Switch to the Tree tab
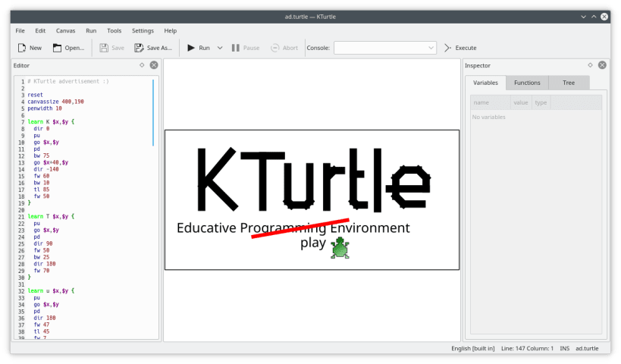Screen dimensions: 621x364 569,83
